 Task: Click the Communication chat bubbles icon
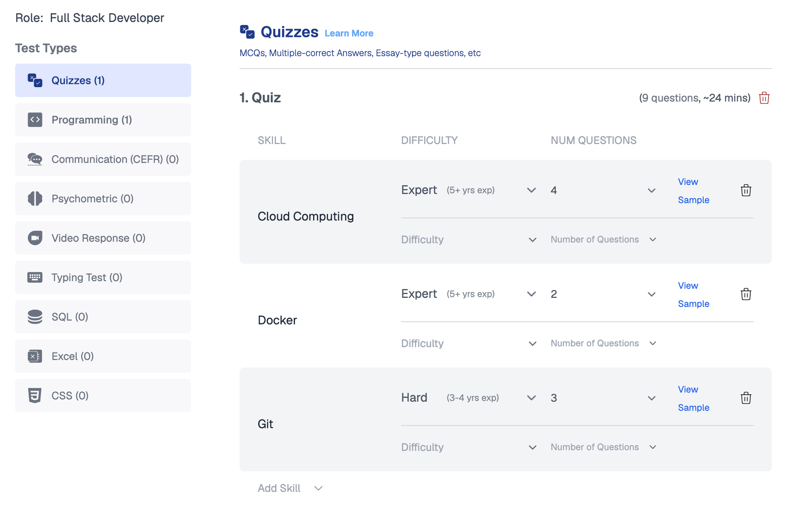click(35, 159)
